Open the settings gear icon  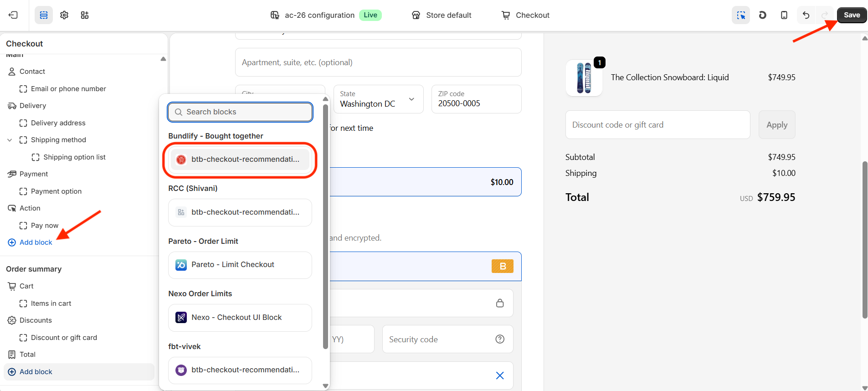click(x=64, y=15)
